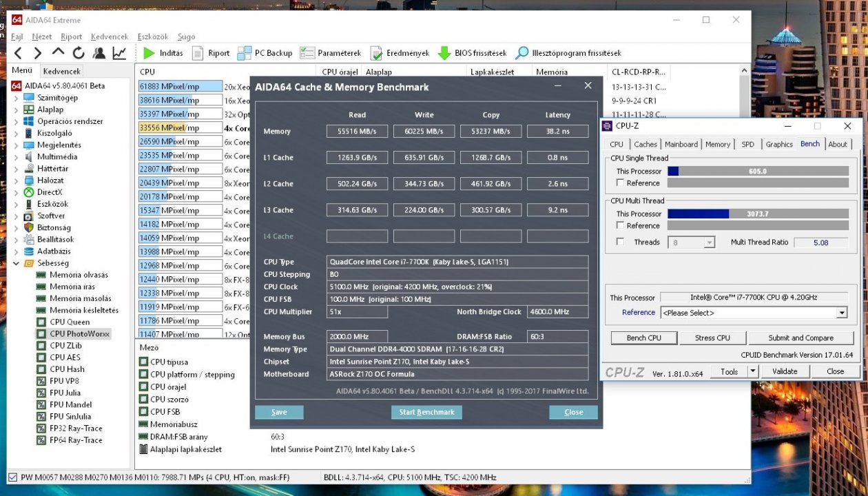Open the Nézet menu

(x=41, y=37)
